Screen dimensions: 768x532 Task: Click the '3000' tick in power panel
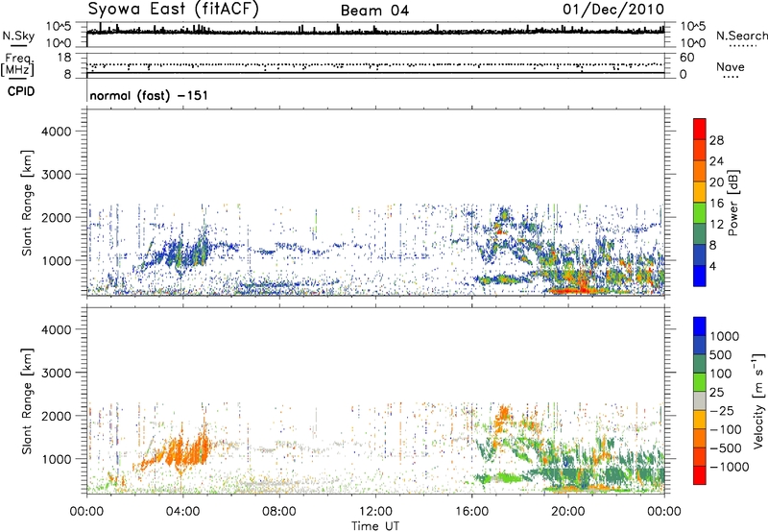point(57,175)
